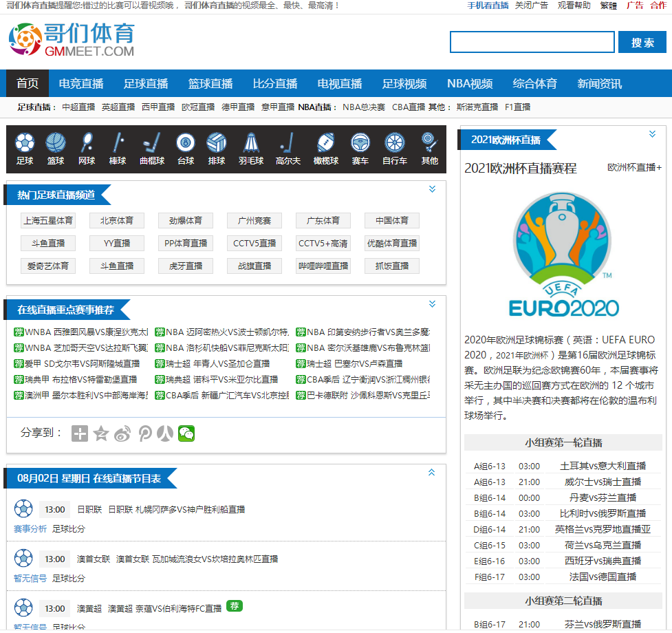Screen dimensions: 672x633
Task: Open 上海五星体育 channel
Action: (x=48, y=221)
